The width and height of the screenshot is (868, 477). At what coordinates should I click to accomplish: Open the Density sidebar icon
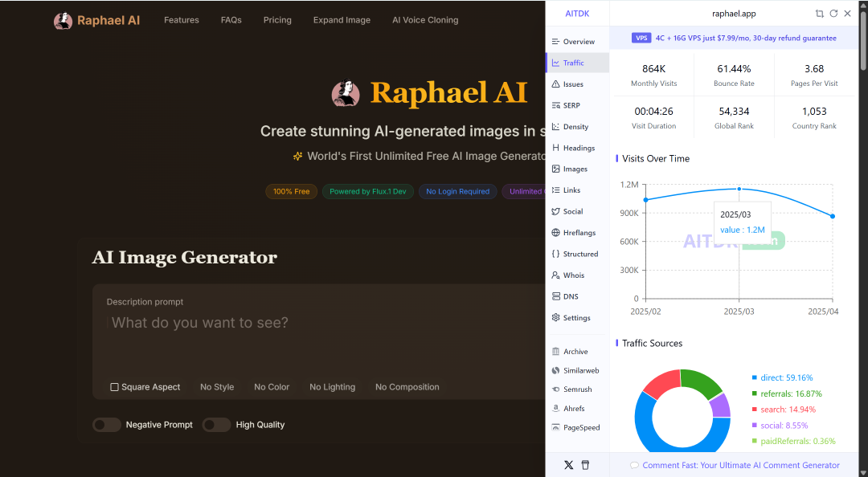pyautogui.click(x=556, y=127)
